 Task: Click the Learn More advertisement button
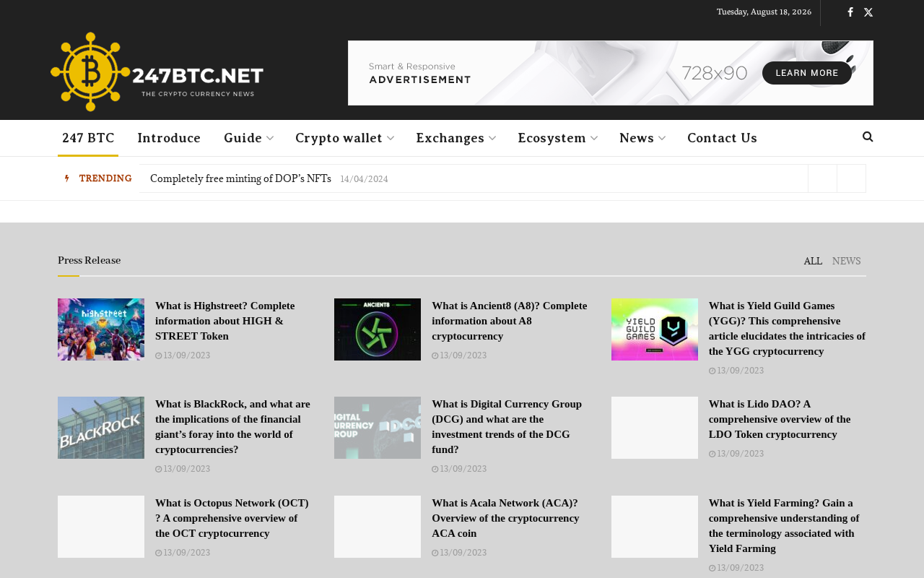point(807,73)
